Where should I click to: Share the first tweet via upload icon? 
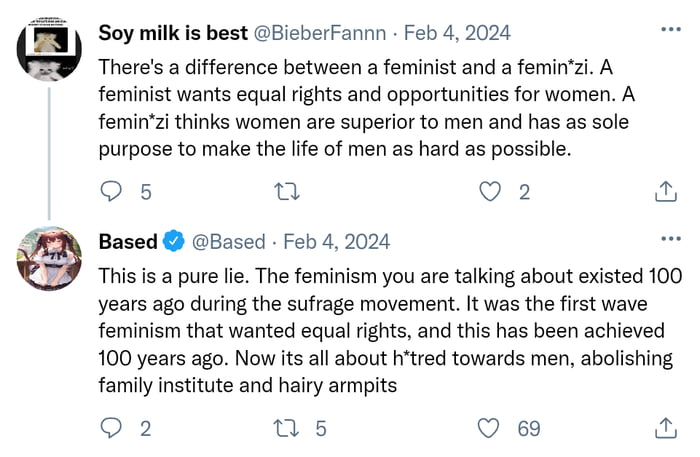666,191
